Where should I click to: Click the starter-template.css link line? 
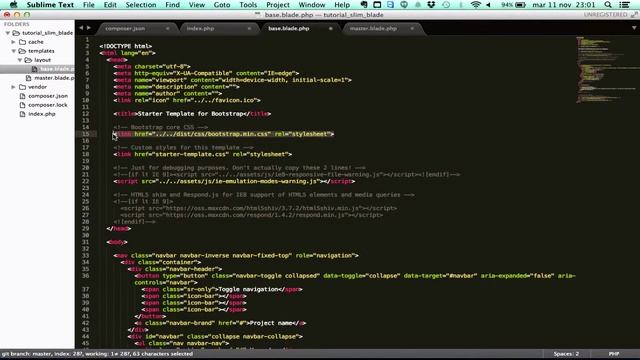pyautogui.click(x=203, y=154)
